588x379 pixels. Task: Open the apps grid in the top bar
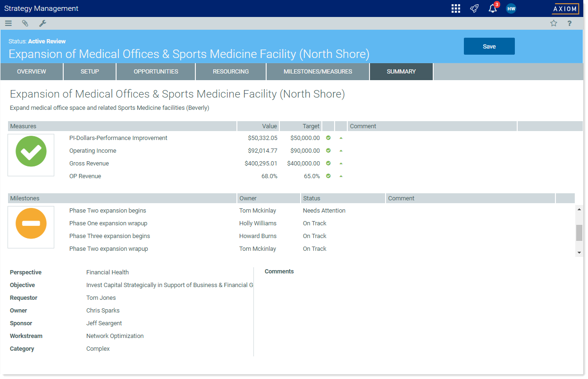[x=455, y=8]
